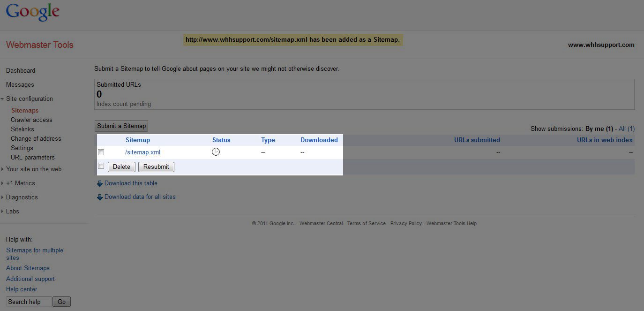Go to Crawler access page
The image size is (644, 311).
click(x=31, y=120)
